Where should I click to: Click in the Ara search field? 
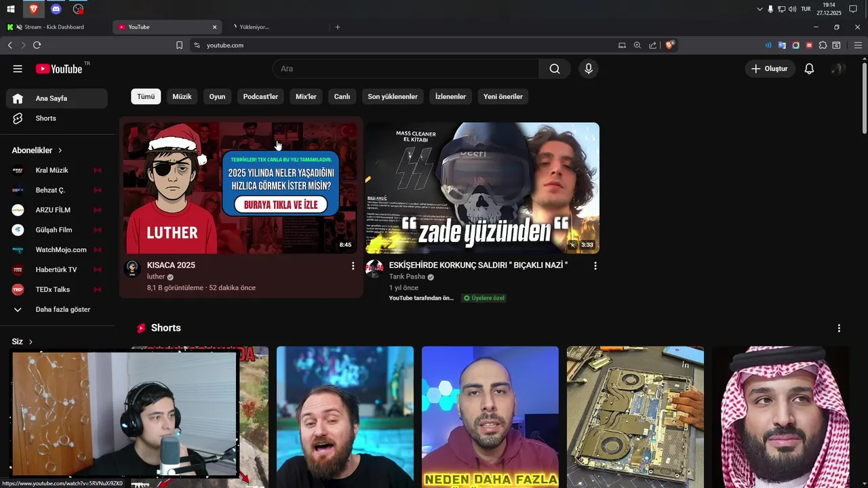[x=406, y=68]
